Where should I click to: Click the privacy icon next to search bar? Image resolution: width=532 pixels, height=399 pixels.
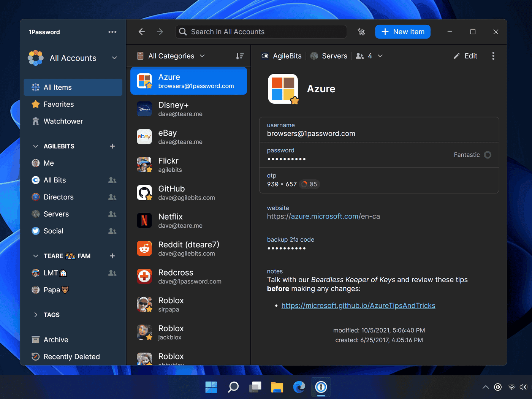(x=361, y=32)
